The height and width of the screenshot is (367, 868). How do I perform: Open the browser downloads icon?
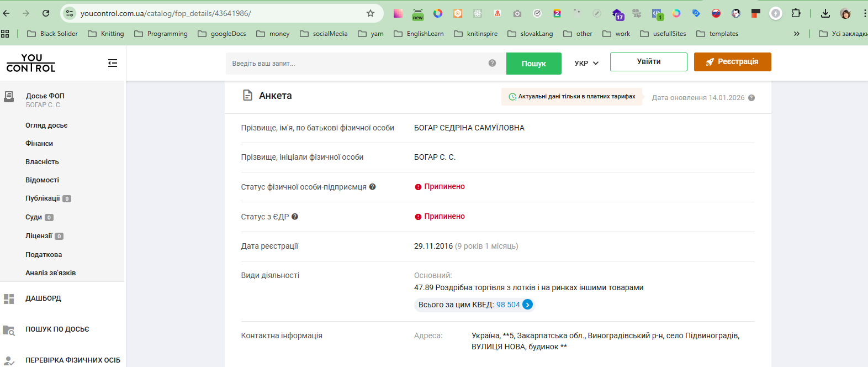pos(825,13)
